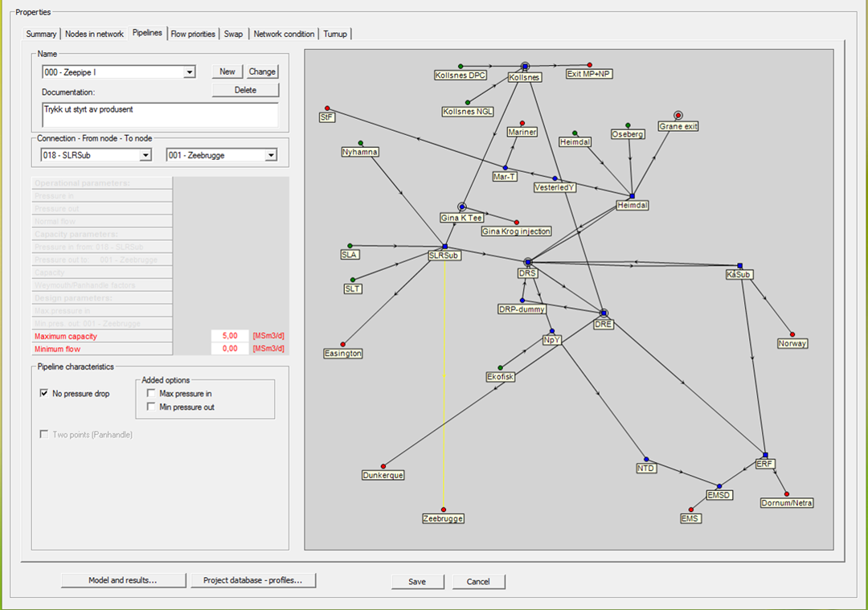Uncheck the No pressure drop checkbox

pyautogui.click(x=44, y=394)
